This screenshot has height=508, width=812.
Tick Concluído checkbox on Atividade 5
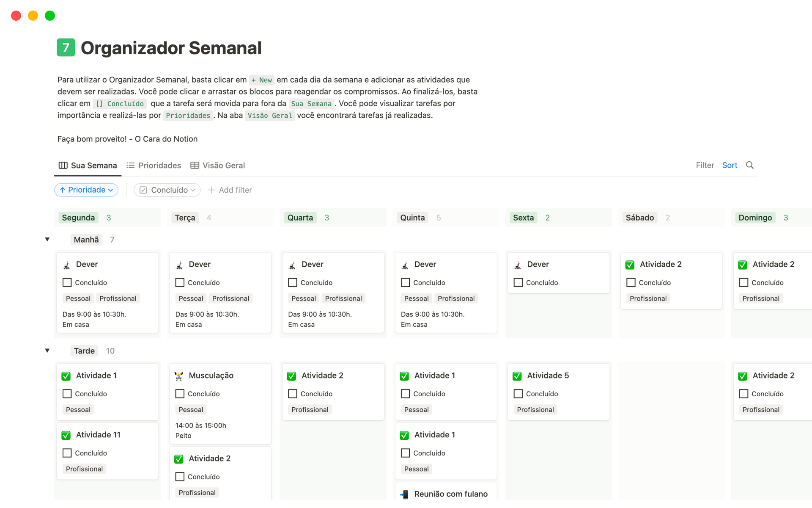coord(518,394)
